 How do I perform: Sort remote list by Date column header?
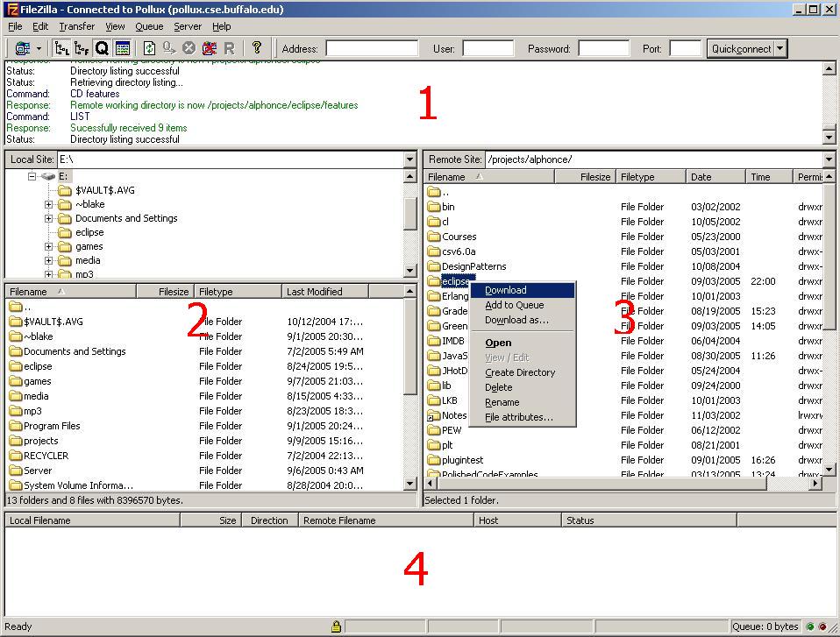click(x=715, y=177)
